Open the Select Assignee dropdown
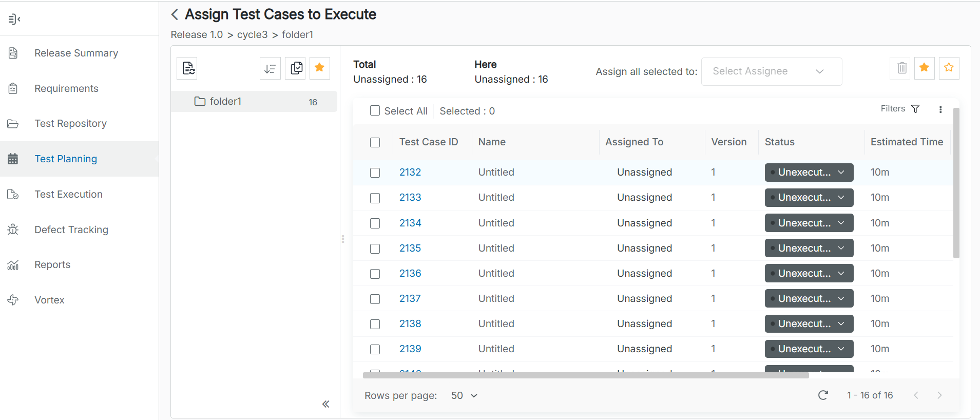This screenshot has width=980, height=420. tap(771, 71)
